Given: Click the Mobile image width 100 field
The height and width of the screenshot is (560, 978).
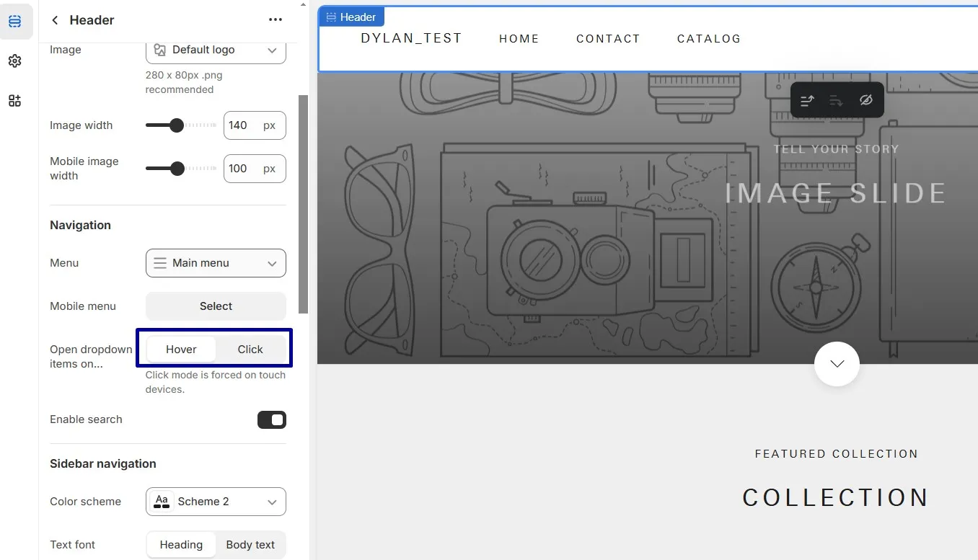Looking at the screenshot, I should [255, 169].
